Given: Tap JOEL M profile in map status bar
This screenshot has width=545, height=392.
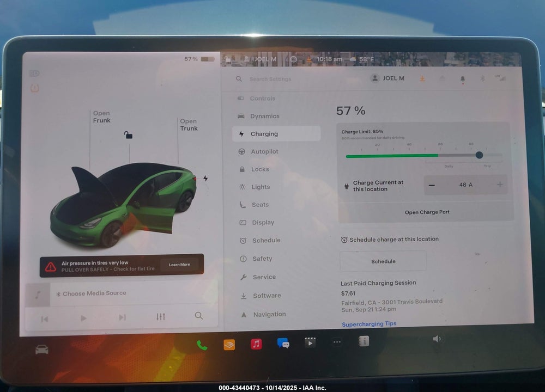Looking at the screenshot, I should coord(262,59).
